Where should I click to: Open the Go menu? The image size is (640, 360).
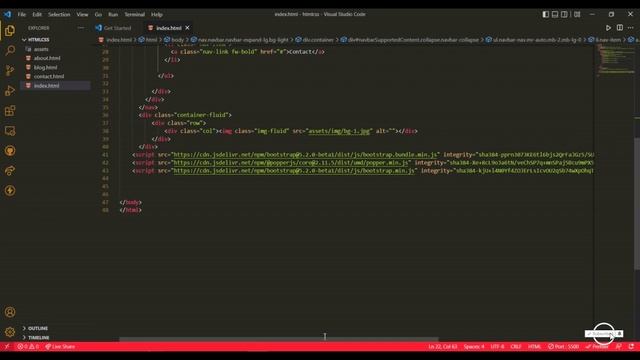point(98,14)
